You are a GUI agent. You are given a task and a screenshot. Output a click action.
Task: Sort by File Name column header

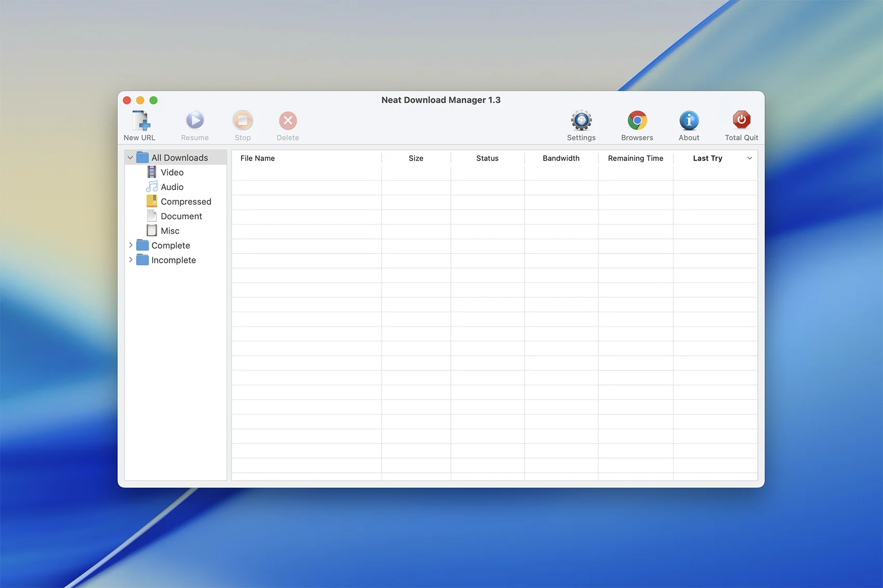(x=258, y=158)
